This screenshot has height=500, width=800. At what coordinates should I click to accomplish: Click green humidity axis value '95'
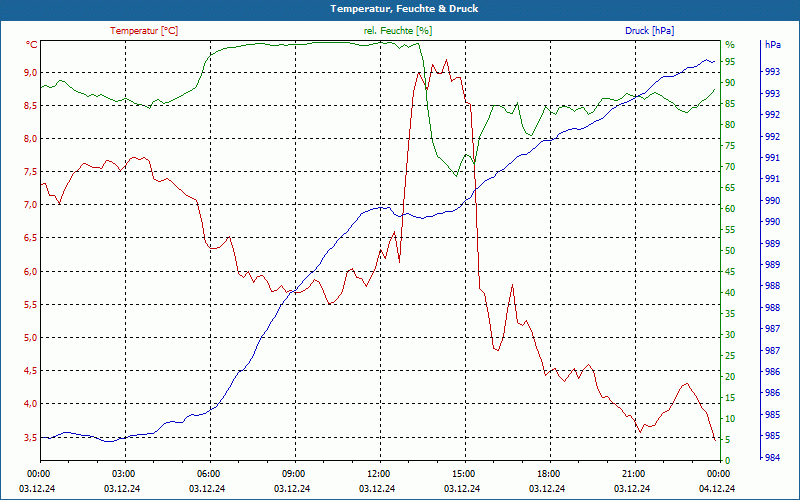point(730,62)
